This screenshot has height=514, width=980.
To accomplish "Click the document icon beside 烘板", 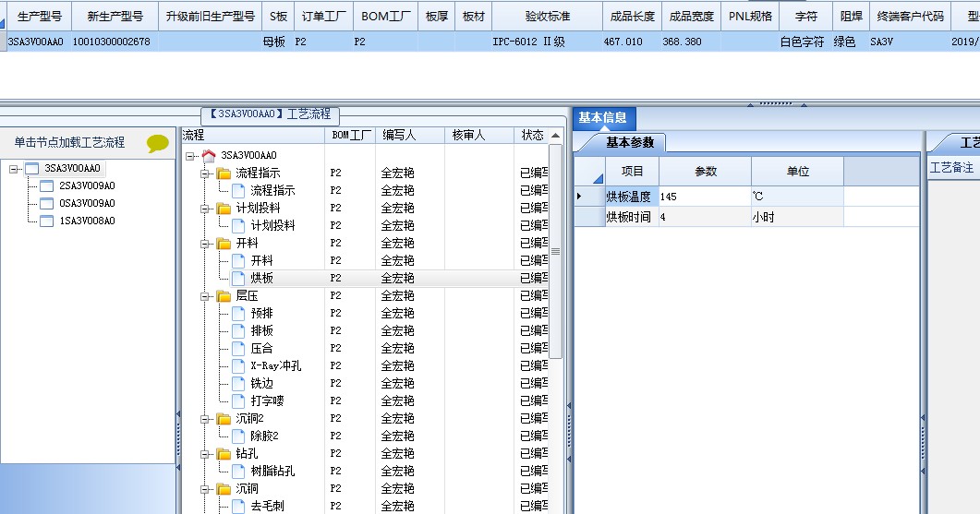I will click(238, 278).
